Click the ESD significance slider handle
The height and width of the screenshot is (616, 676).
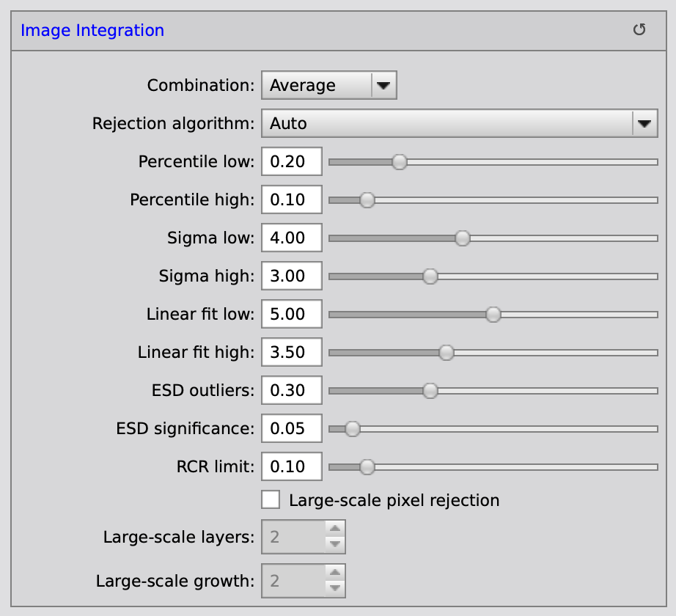tap(352, 428)
